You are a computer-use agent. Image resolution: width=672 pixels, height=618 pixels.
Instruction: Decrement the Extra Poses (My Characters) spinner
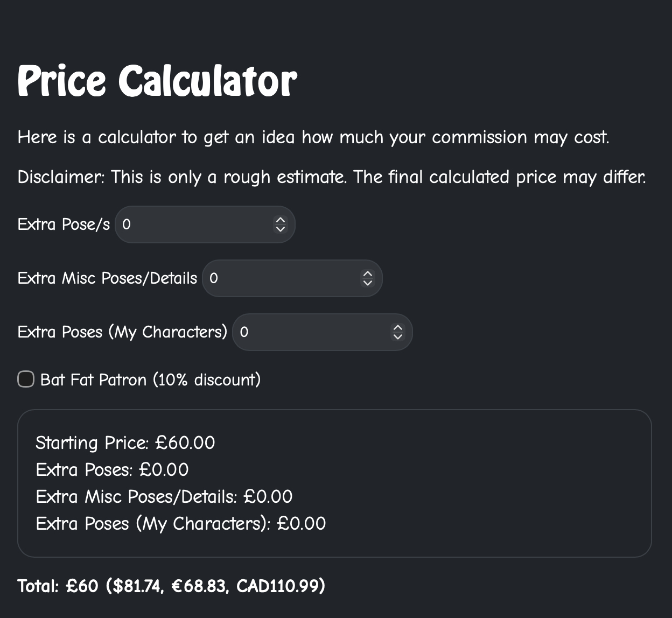tap(397, 336)
